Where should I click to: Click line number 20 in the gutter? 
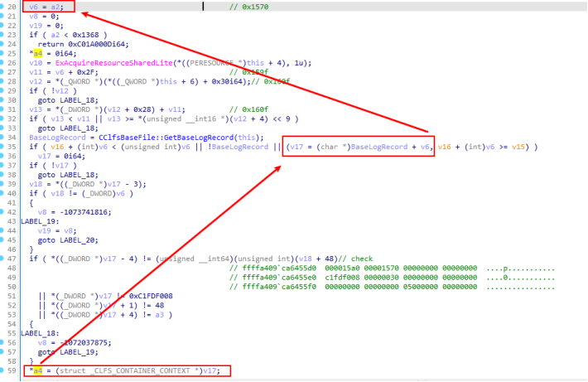pyautogui.click(x=12, y=7)
